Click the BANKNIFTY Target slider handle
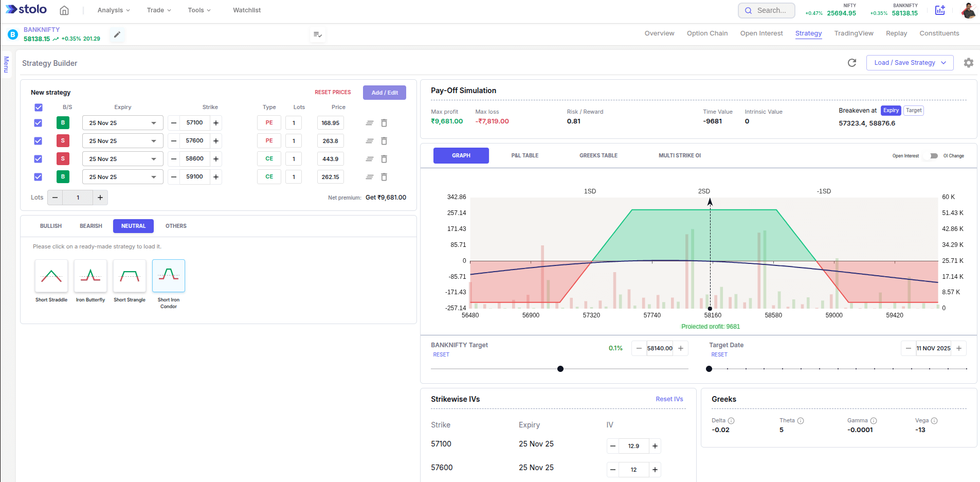The height and width of the screenshot is (482, 980). pyautogui.click(x=560, y=369)
